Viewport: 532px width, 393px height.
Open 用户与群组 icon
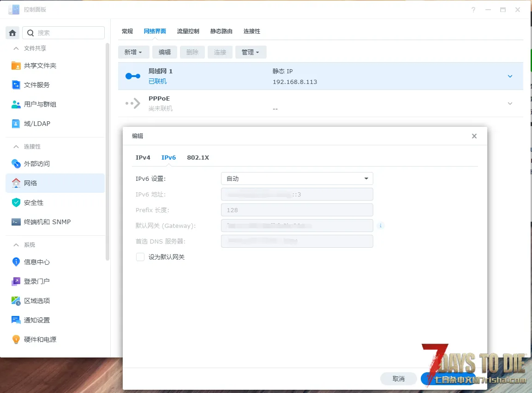[x=16, y=104]
